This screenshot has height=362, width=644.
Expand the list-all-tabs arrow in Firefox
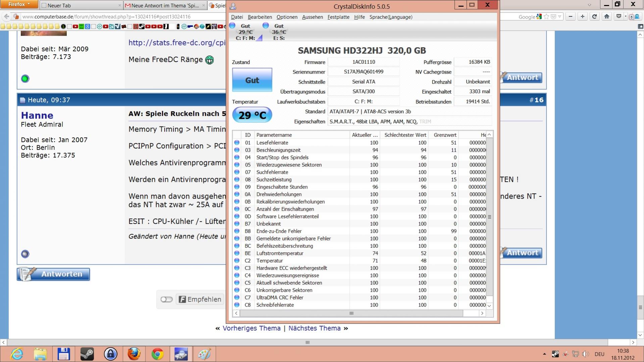tap(589, 5)
